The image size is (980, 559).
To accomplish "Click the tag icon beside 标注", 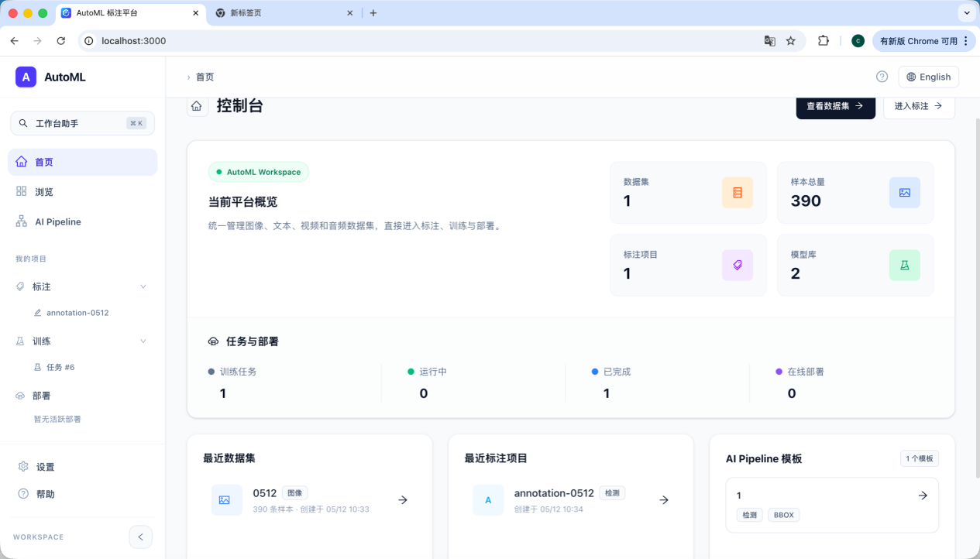I will tap(21, 286).
